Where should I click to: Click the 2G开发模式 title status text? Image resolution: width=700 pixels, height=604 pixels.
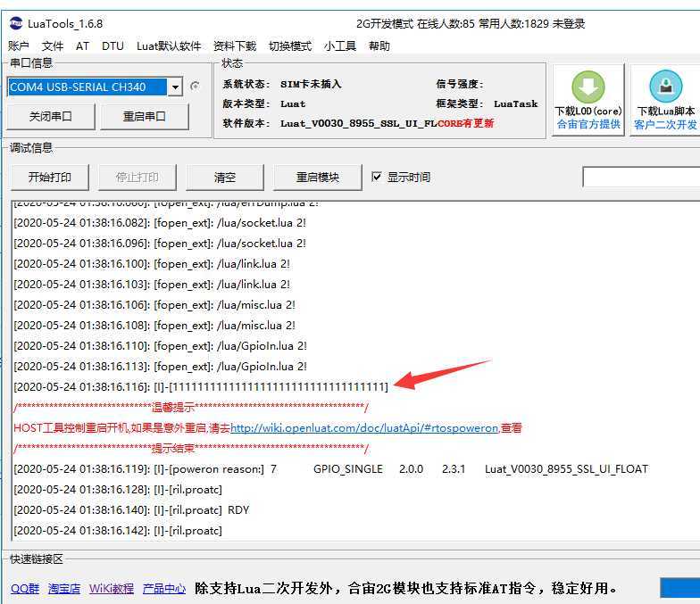coord(384,23)
